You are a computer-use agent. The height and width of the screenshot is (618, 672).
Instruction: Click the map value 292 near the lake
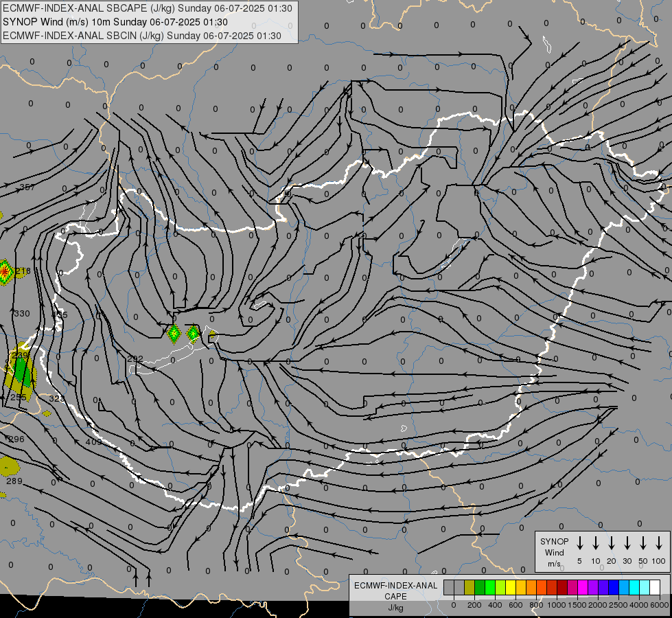[x=135, y=358]
